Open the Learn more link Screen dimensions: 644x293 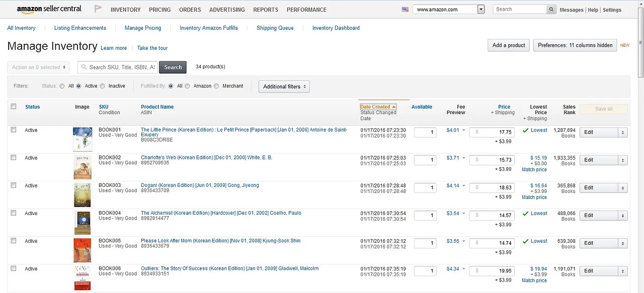(x=114, y=48)
